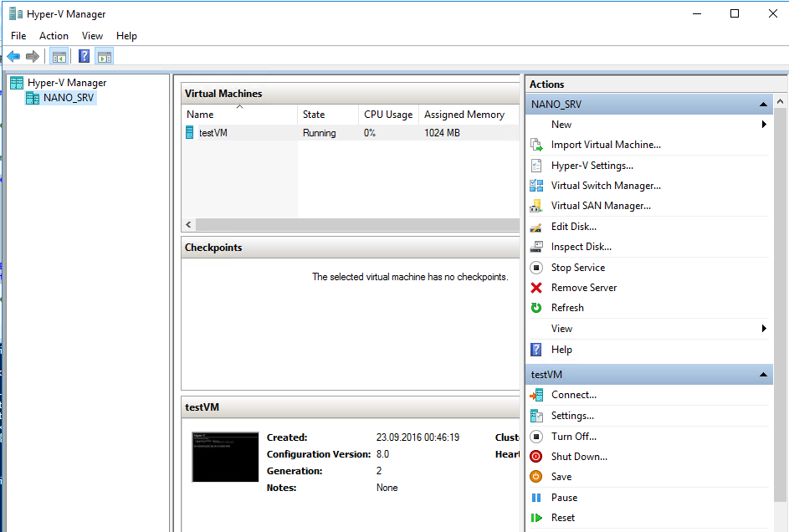Image resolution: width=789 pixels, height=532 pixels.
Task: Click the Actions pane scroll-up arrow
Action: pyautogui.click(x=780, y=101)
